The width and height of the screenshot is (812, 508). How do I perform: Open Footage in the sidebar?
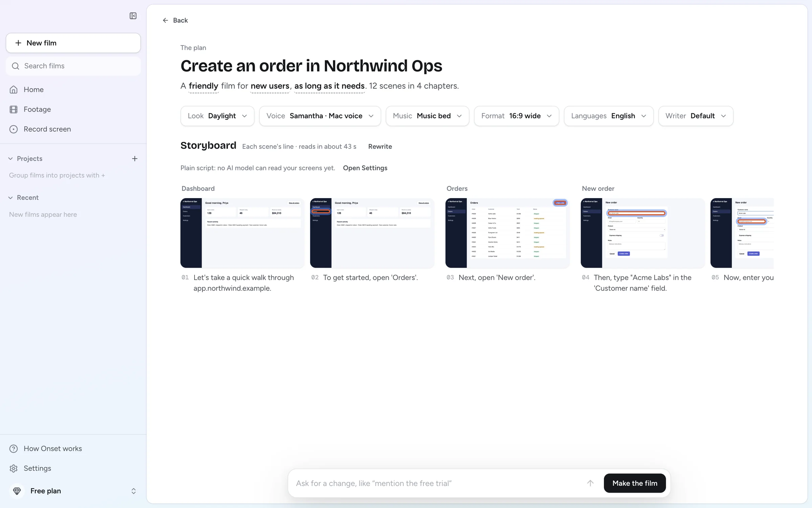[x=73, y=109]
